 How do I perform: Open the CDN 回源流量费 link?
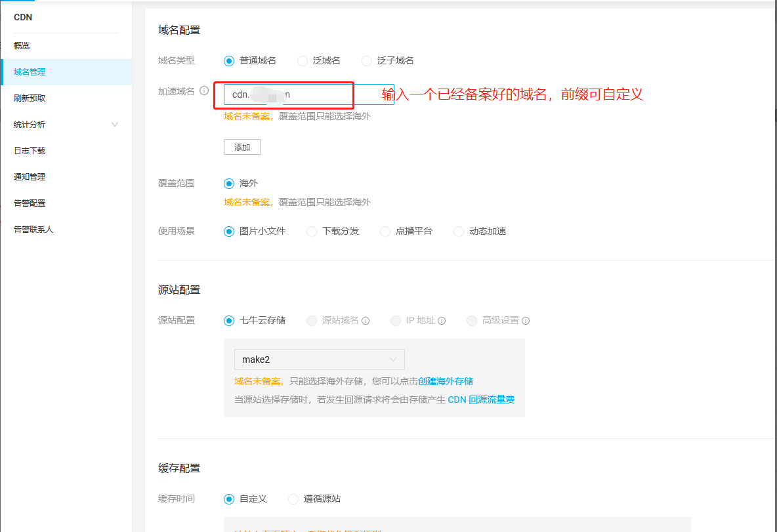pyautogui.click(x=481, y=399)
